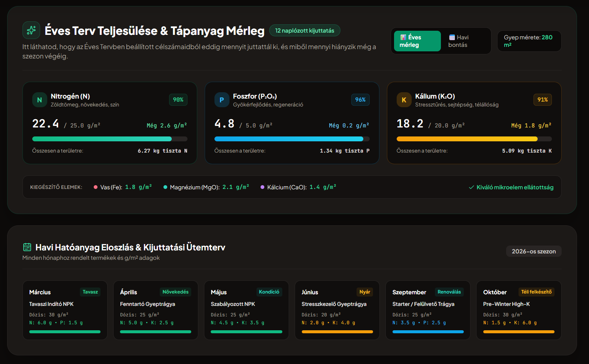
Task: Click the checkmark beside Kiváló mikroelem ellátottság
Action: coord(471,187)
